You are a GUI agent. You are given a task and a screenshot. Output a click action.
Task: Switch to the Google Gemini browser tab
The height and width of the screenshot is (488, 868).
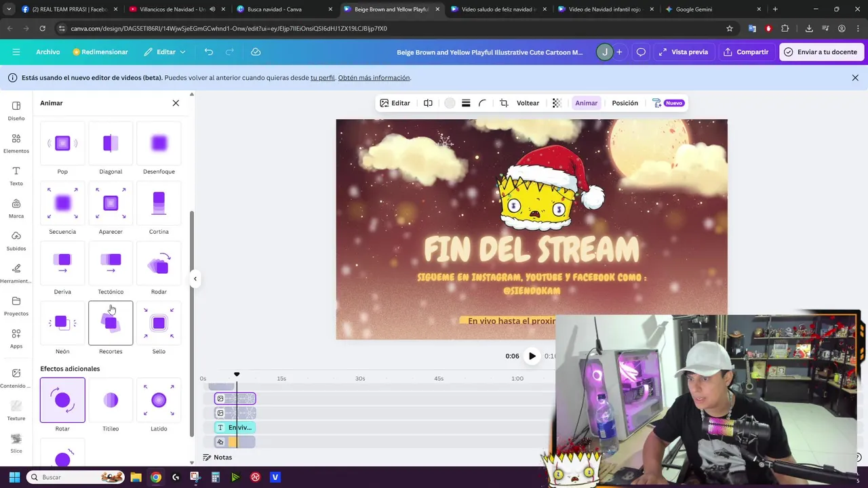[x=711, y=9]
